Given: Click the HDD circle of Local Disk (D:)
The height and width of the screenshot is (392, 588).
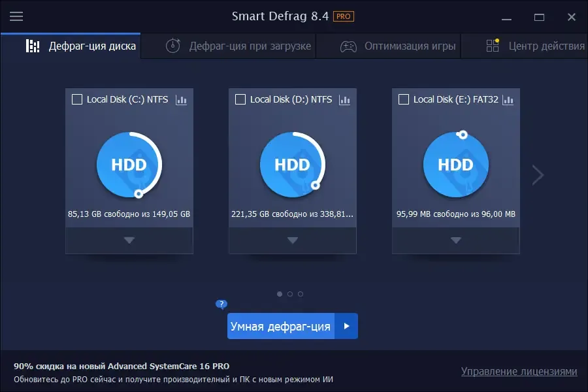Looking at the screenshot, I should coord(293,165).
